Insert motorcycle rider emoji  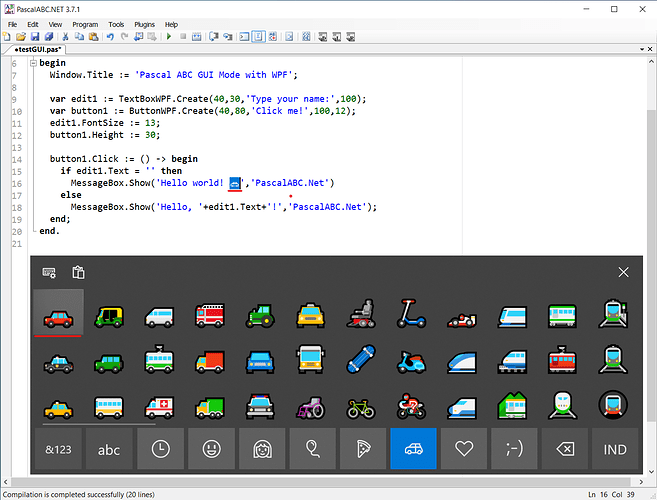click(x=411, y=407)
